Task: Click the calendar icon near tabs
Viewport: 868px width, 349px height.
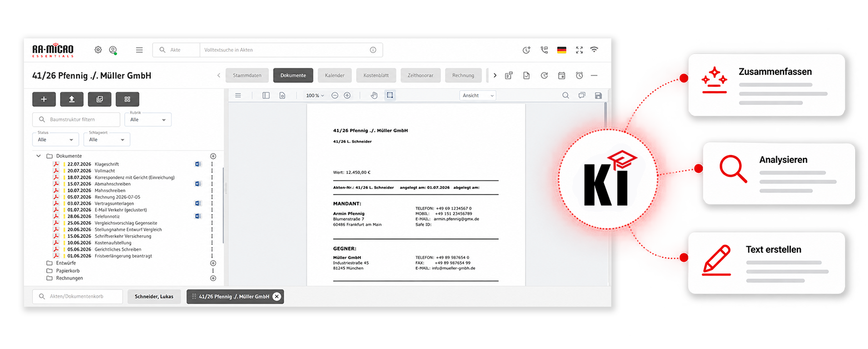Action: coord(562,76)
